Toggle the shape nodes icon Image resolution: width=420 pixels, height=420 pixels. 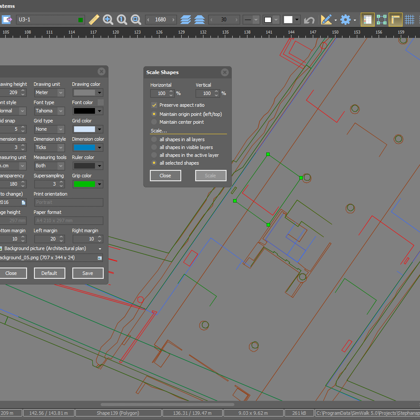381,20
